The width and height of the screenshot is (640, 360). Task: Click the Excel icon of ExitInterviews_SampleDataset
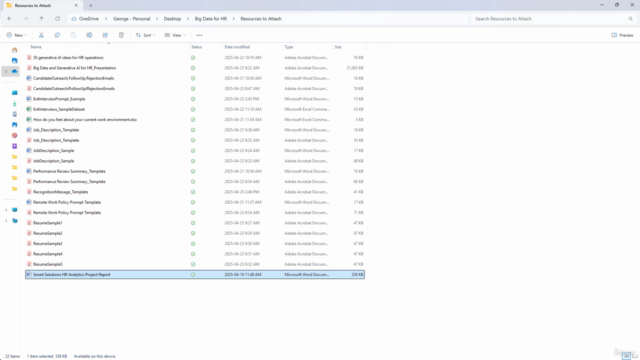[29, 109]
